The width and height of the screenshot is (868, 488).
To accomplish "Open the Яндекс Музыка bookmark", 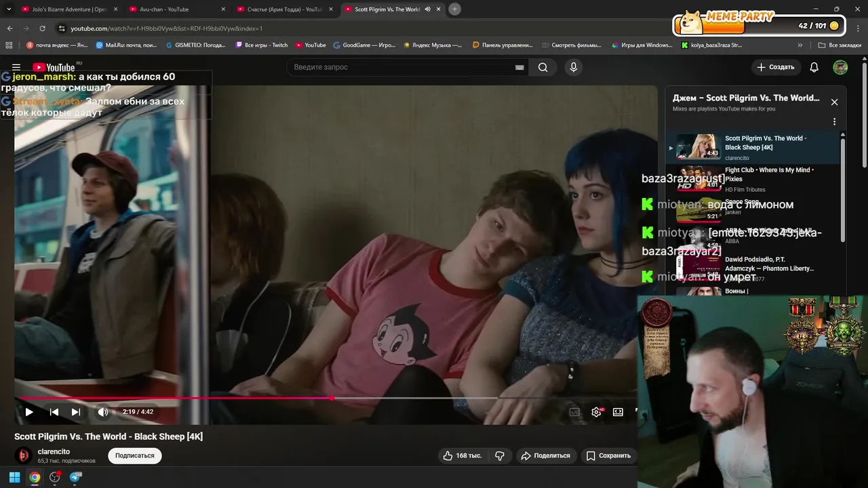I will (x=433, y=45).
